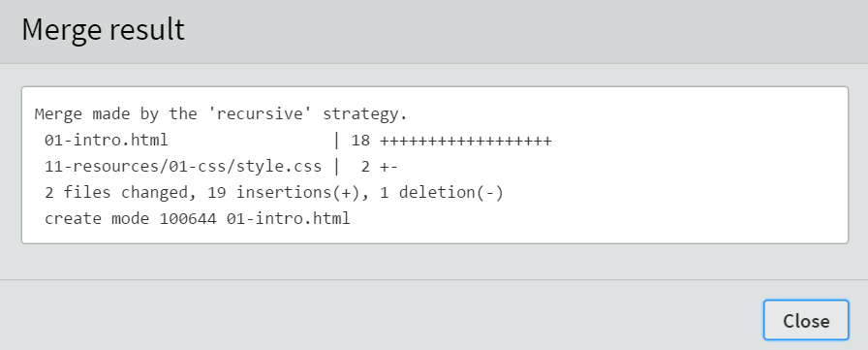Click the 'Merge made by the' opening words
Image resolution: width=868 pixels, height=350 pixels.
(115, 114)
